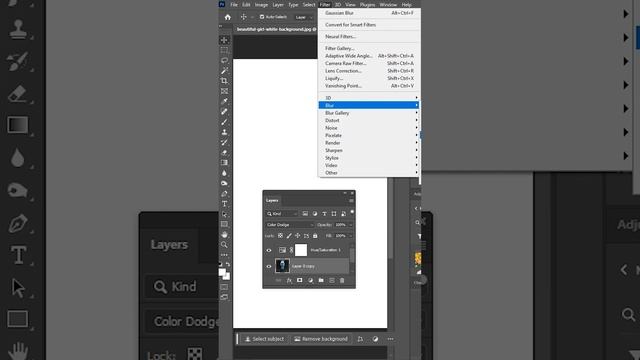
Task: Expand the Stylize submenu
Action: (369, 158)
